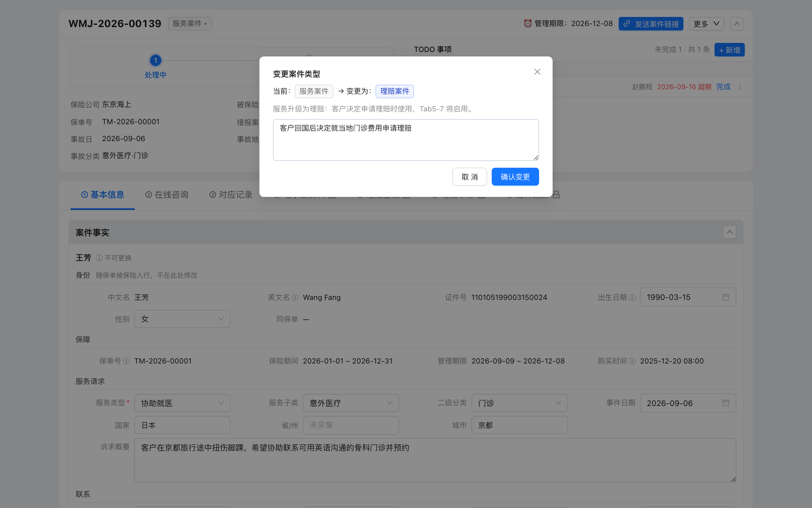Click the calendar icon in 出生日期 field

click(726, 297)
